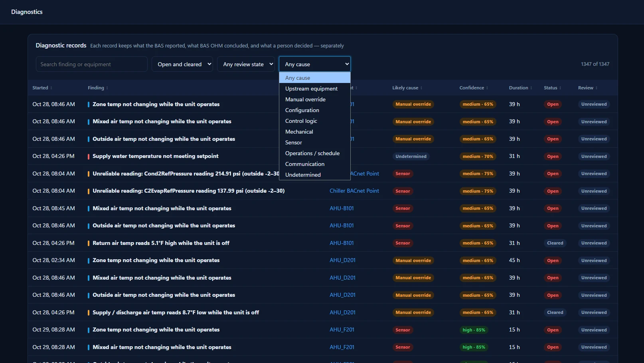
Task: Click the '1347 of 1347' record count
Action: (595, 64)
